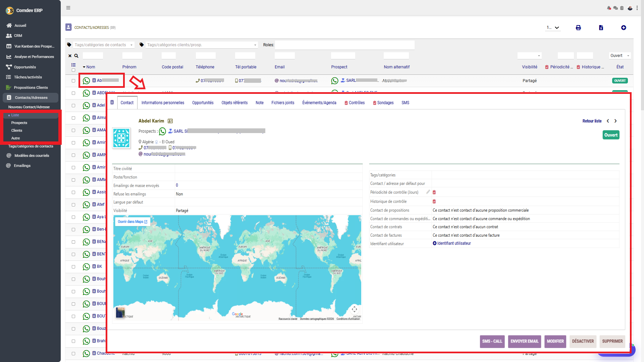Click the Roles filter input field
The width and height of the screenshot is (644, 362).
pyautogui.click(x=345, y=45)
